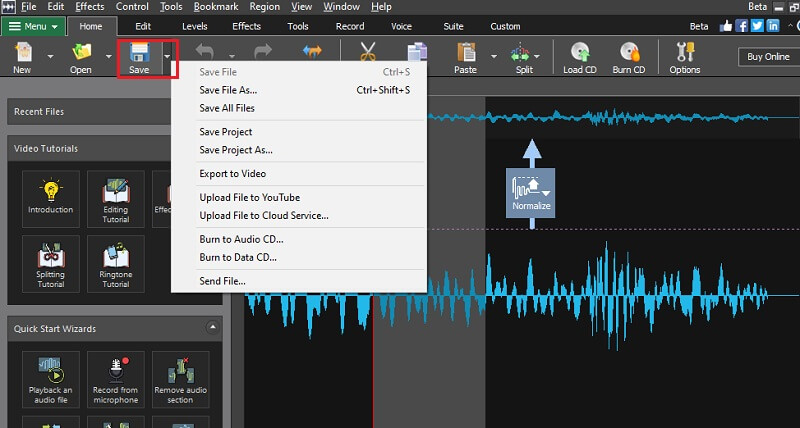800x428 pixels.
Task: Select Upload File to YouTube
Action: tap(249, 198)
